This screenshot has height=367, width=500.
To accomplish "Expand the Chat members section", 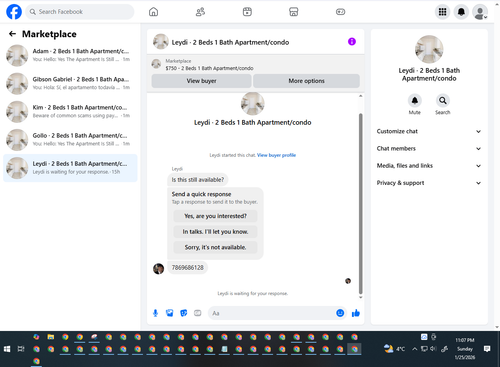I will [429, 149].
